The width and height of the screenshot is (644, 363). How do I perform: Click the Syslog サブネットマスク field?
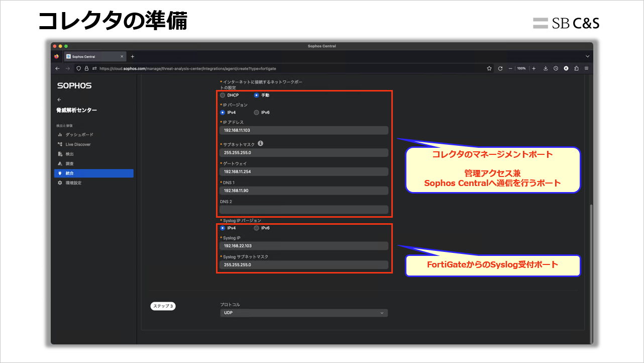pos(304,264)
